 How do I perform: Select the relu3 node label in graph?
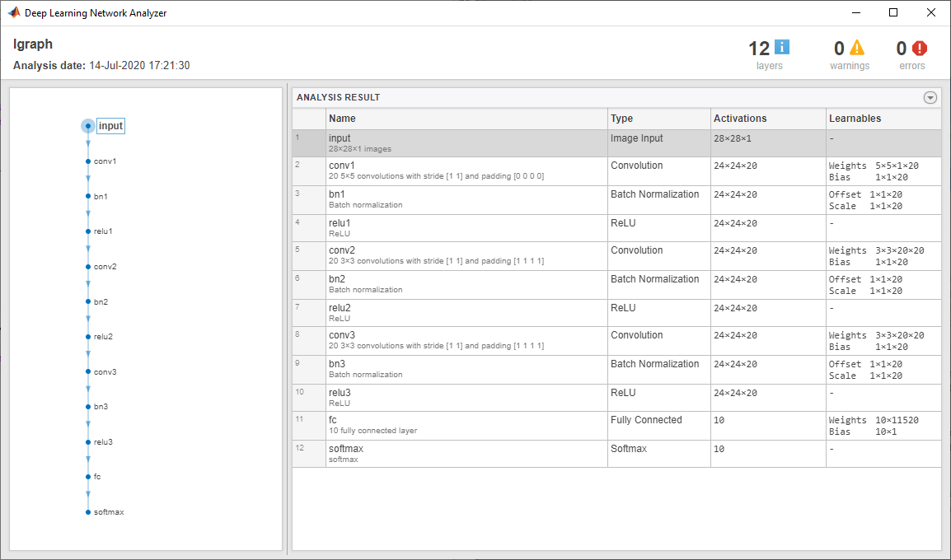[103, 441]
